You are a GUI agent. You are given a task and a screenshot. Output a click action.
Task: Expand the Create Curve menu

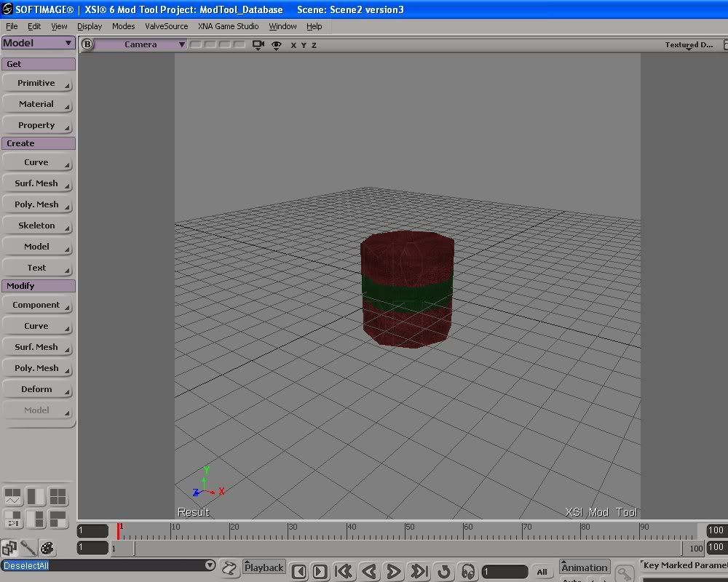pyautogui.click(x=37, y=162)
